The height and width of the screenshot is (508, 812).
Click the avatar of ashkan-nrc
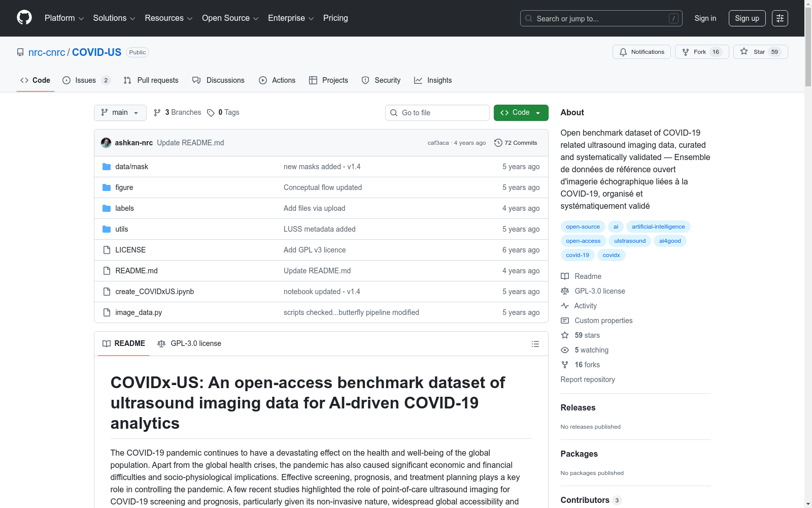click(x=106, y=143)
